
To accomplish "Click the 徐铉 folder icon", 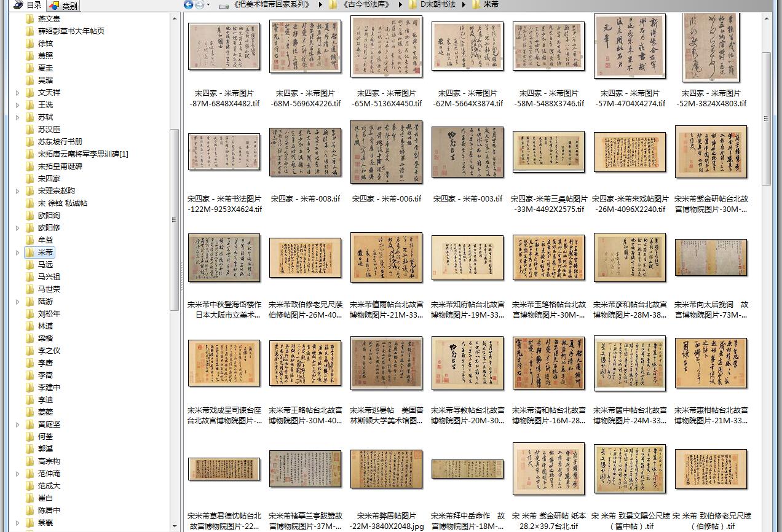I will 30,43.
